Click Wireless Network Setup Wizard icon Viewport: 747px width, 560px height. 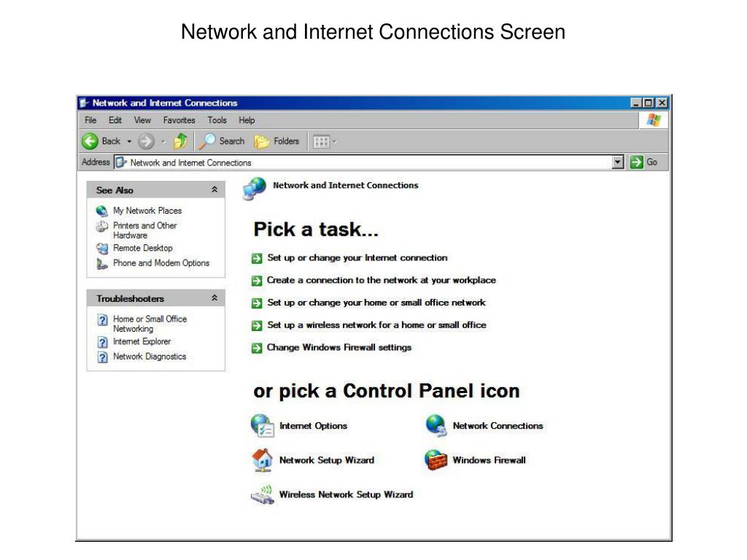click(263, 495)
